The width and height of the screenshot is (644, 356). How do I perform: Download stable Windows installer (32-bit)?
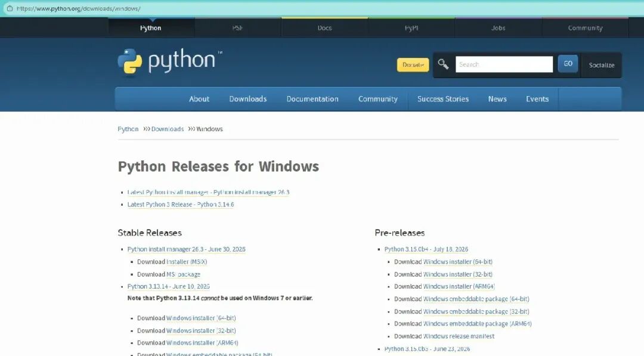pos(201,330)
